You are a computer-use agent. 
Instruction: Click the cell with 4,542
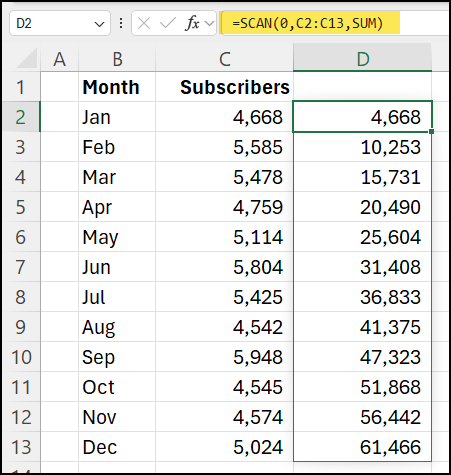[x=224, y=327]
